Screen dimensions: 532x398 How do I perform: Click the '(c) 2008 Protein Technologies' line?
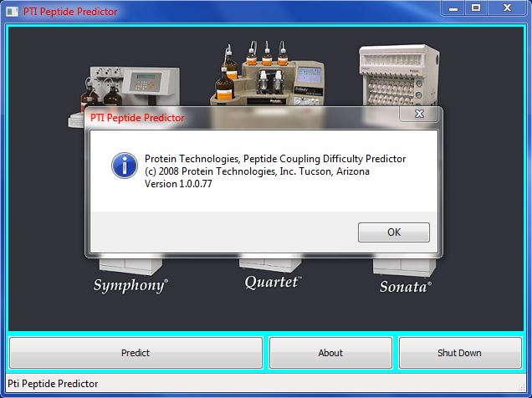pyautogui.click(x=257, y=171)
